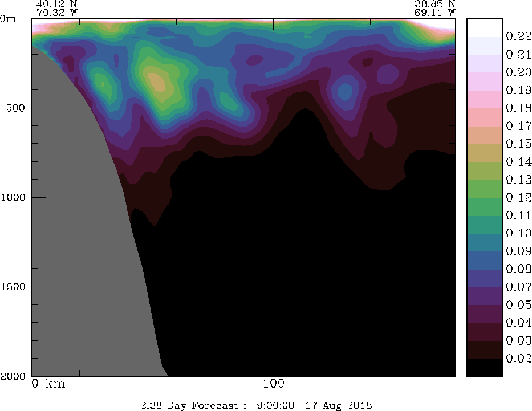Click the 0.05 colorbar label
532x411 pixels.
tap(519, 304)
